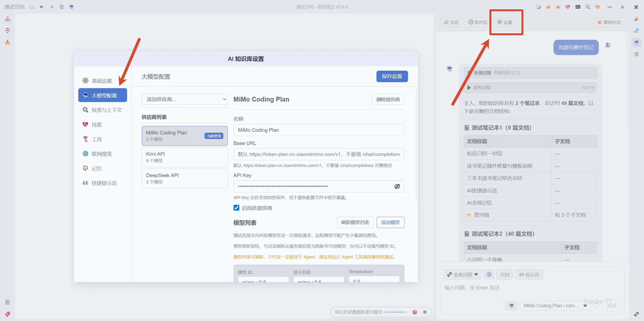Click the 给自己的一封信 table row
This screenshot has height=321, width=644.
(530, 153)
